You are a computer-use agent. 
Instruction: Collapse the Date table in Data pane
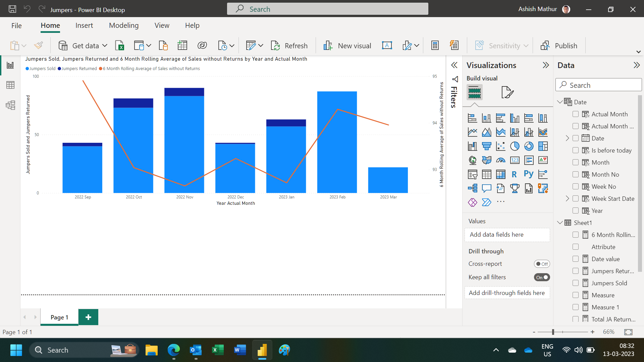pos(559,102)
